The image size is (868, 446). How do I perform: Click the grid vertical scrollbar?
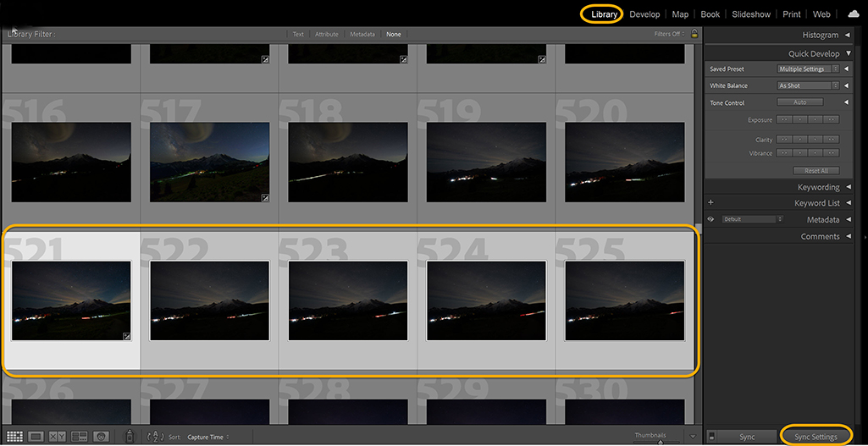[x=699, y=228]
